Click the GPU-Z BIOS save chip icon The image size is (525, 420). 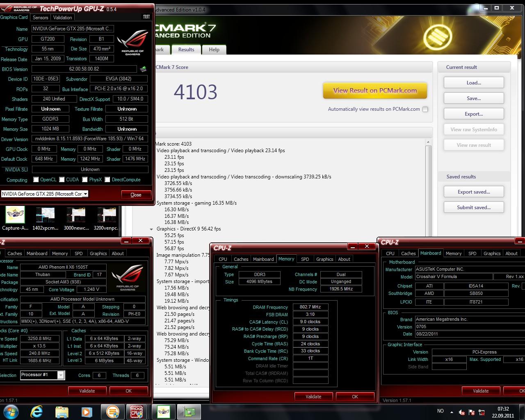click(x=143, y=69)
